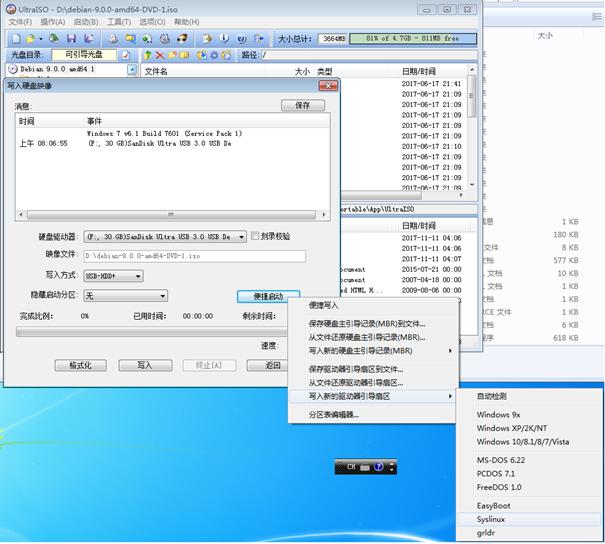The image size is (605, 544).
Task: Click the 保存 button in message area
Action: pos(303,105)
